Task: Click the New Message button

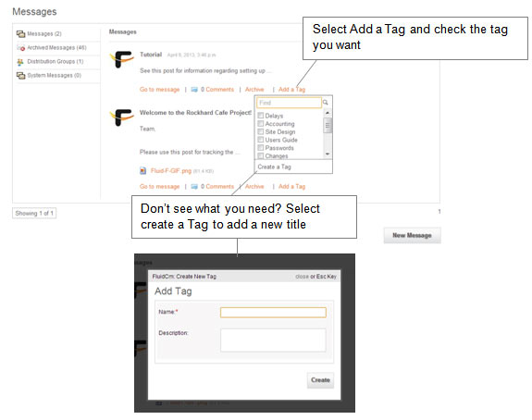Action: (413, 236)
